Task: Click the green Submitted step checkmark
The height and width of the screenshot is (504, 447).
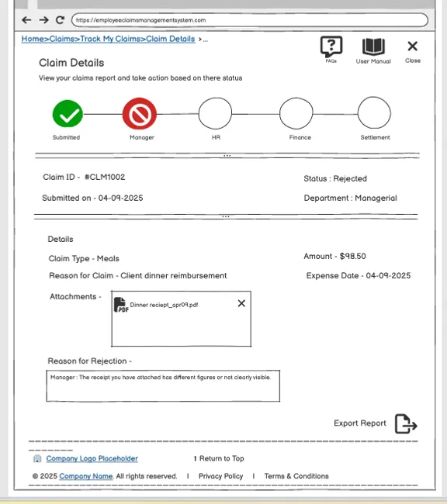Action: tap(68, 114)
